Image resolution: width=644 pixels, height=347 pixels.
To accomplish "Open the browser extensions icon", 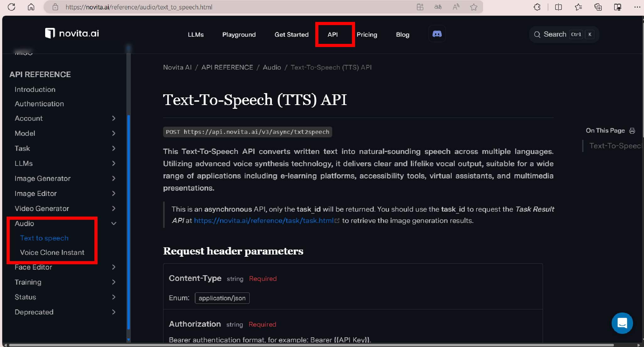I will point(537,7).
